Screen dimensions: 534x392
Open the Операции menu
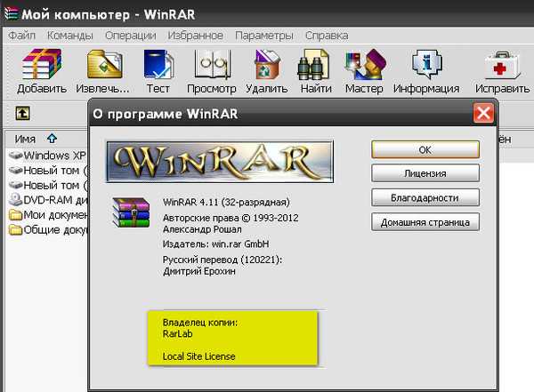click(131, 36)
